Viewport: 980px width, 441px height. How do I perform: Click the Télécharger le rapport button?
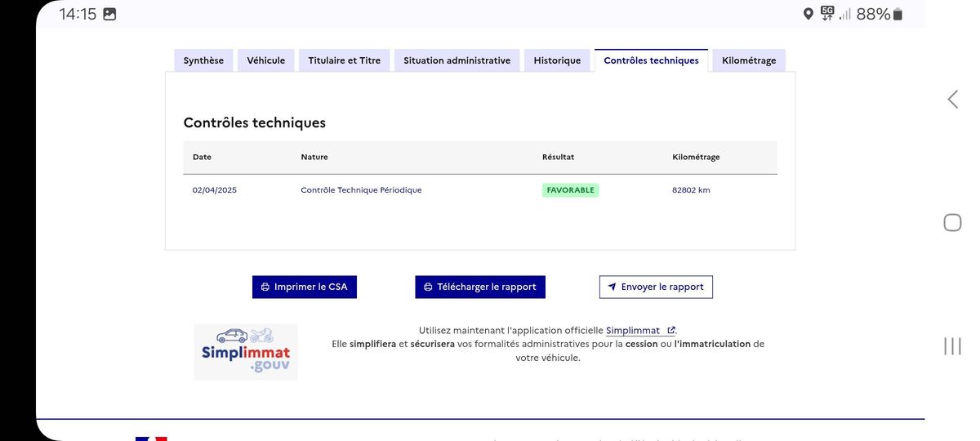pyautogui.click(x=480, y=287)
